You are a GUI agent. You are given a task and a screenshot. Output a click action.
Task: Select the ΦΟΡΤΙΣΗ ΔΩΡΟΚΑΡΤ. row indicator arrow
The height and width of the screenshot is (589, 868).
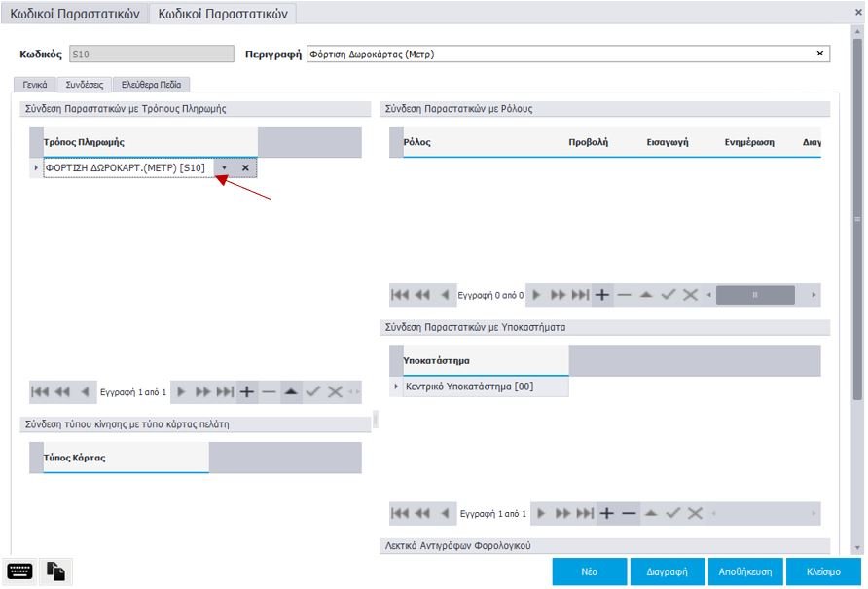click(x=36, y=167)
